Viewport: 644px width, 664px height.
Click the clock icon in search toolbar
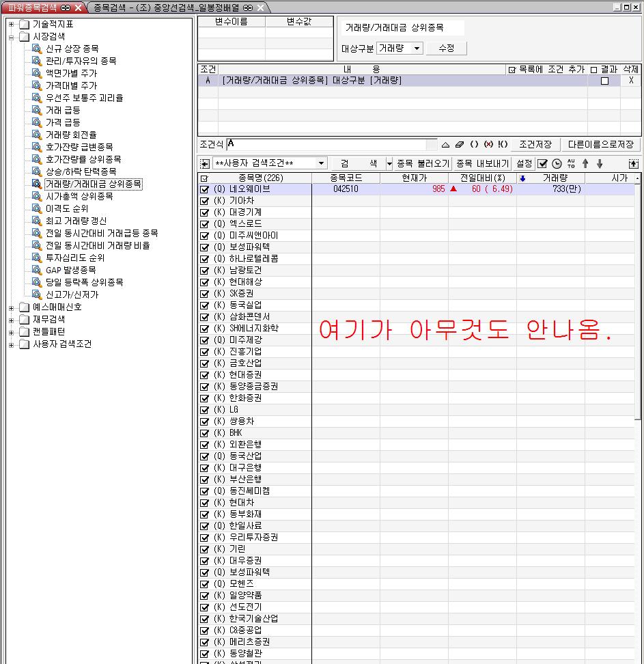(x=557, y=164)
